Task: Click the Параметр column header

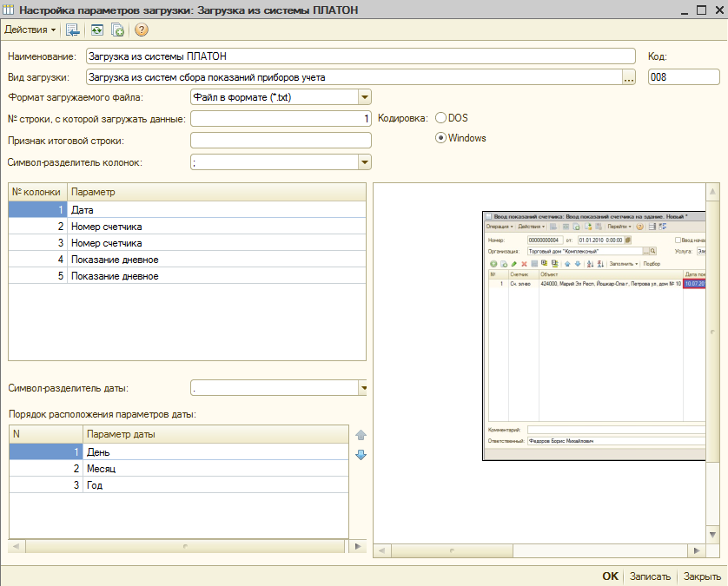Action: (216, 192)
